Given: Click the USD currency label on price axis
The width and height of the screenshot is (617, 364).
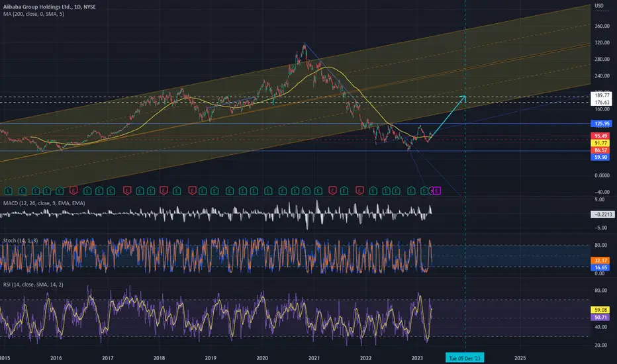Looking at the screenshot, I should tap(599, 5).
